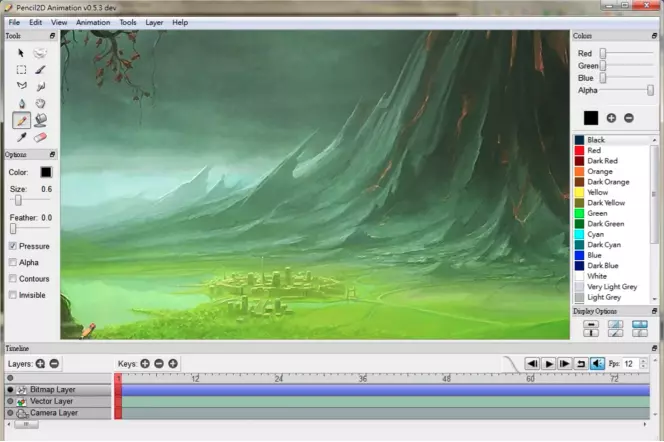The image size is (664, 442).
Task: Enable the Invisible checkbox
Action: click(13, 295)
